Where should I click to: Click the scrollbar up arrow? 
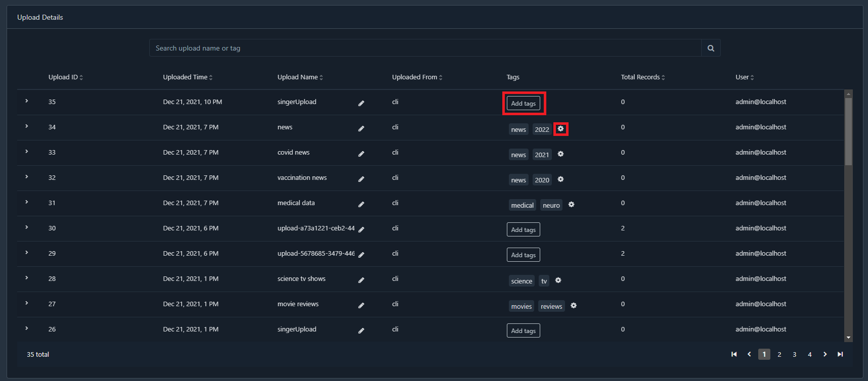click(x=849, y=94)
